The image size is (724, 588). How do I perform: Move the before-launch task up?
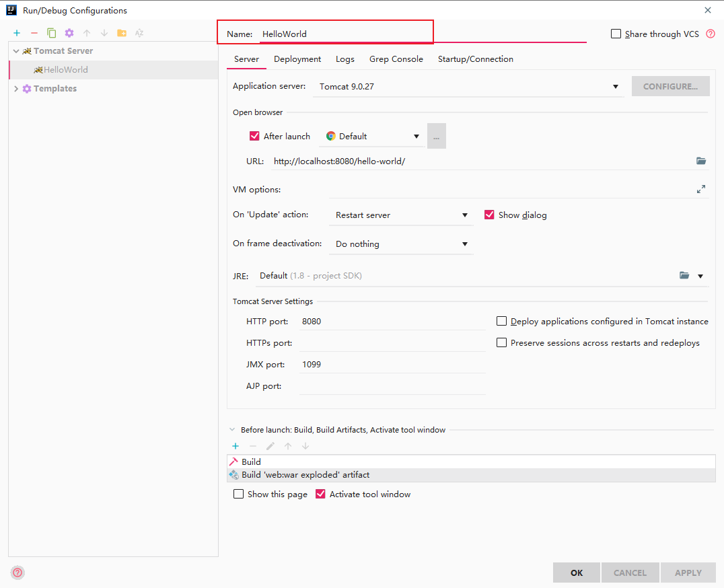tap(288, 446)
